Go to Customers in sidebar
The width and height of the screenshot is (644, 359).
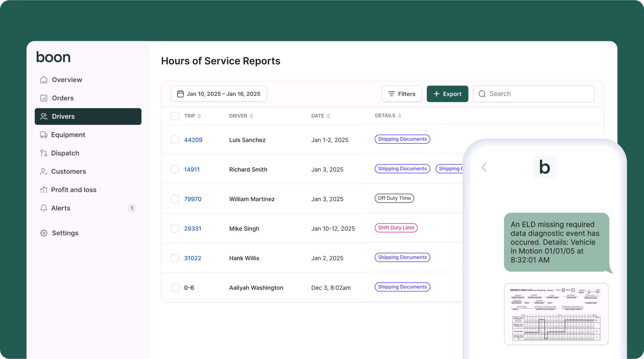tap(68, 172)
